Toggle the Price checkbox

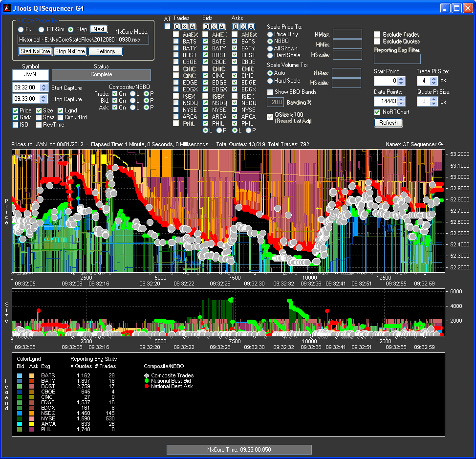pos(15,110)
